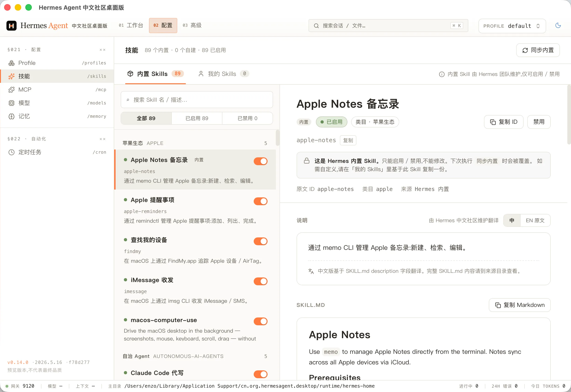Switch description to EN 原文
This screenshot has height=392, width=571.
click(x=535, y=221)
